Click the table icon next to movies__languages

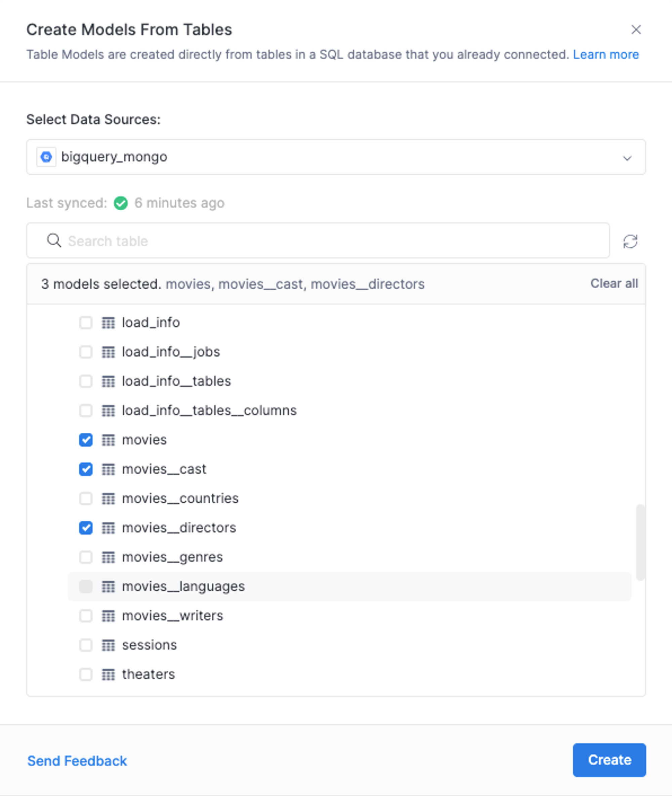click(x=108, y=587)
